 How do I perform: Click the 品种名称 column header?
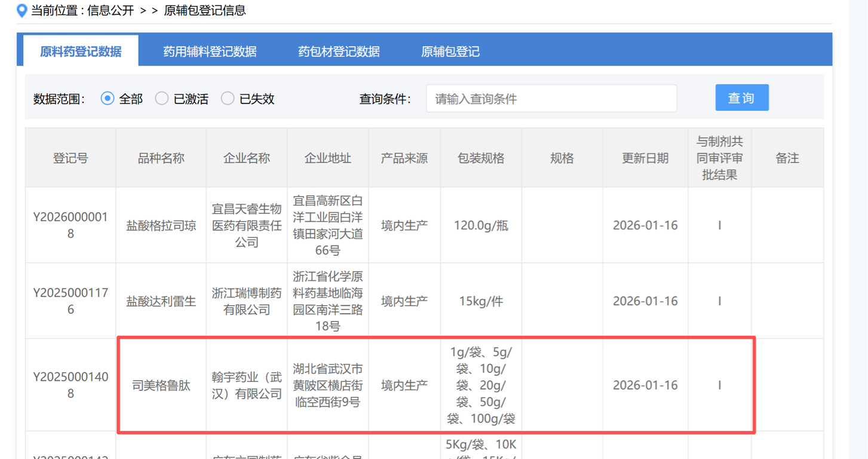point(161,158)
